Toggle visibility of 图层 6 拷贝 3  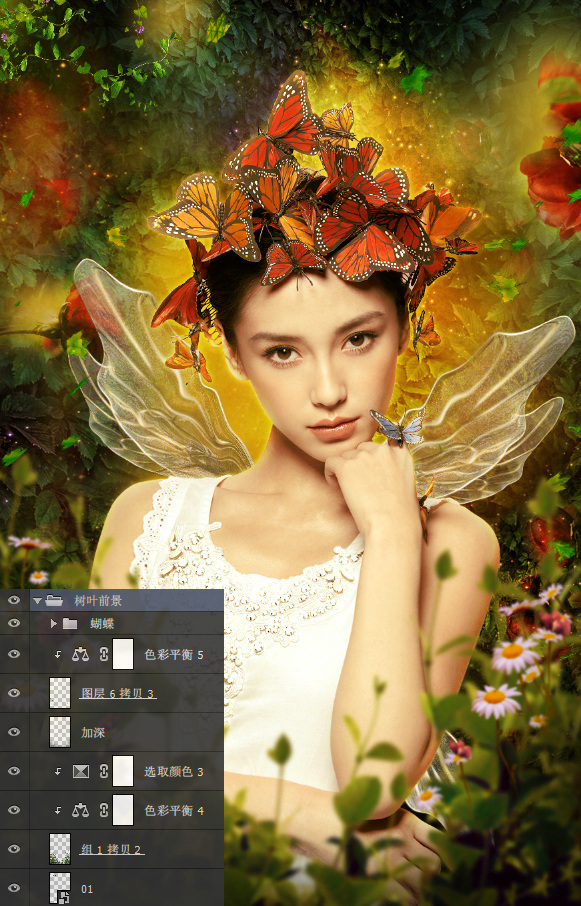click(14, 693)
